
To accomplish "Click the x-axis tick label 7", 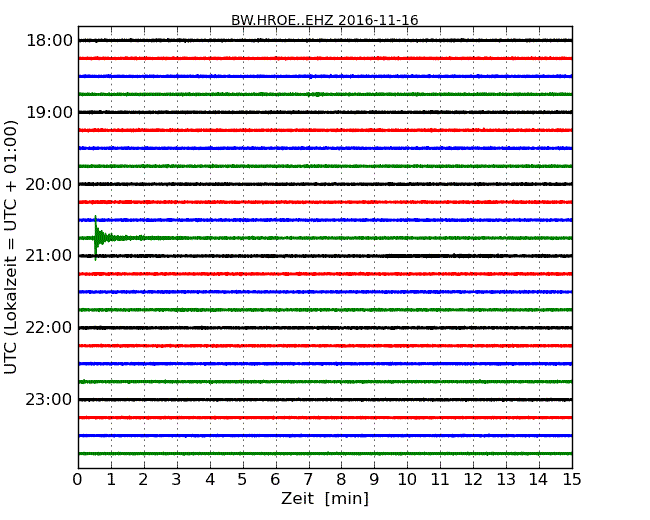I will [x=309, y=480].
